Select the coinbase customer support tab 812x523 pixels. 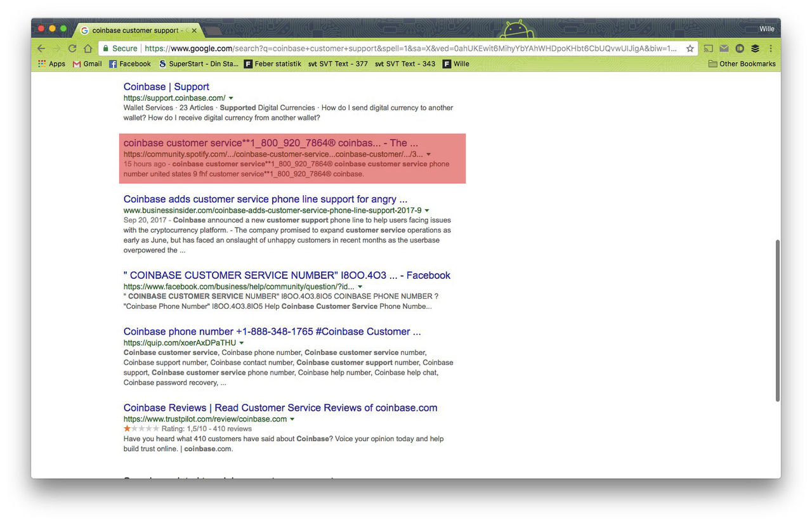pyautogui.click(x=138, y=30)
